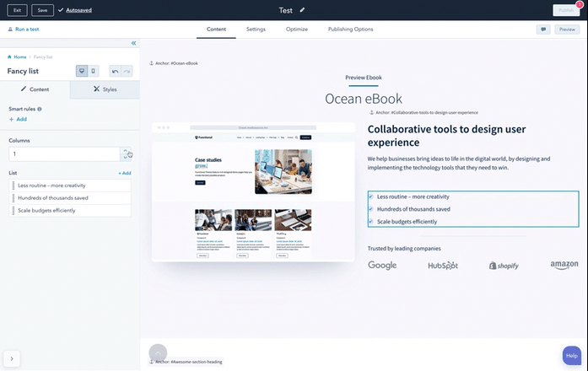
Task: Open the Settings tab
Action: [x=256, y=30]
